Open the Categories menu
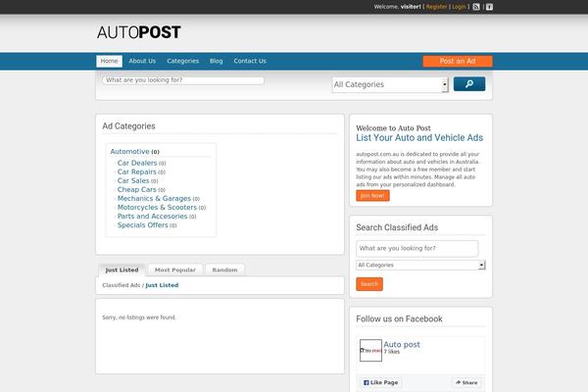Viewport: 588px width, 392px height. pyautogui.click(x=182, y=61)
